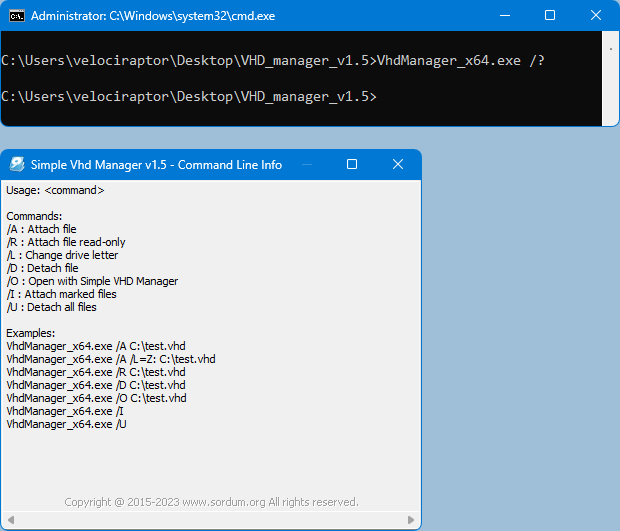
Task: Click '/O : Open with Simple VHD Manager'
Action: [x=92, y=281]
